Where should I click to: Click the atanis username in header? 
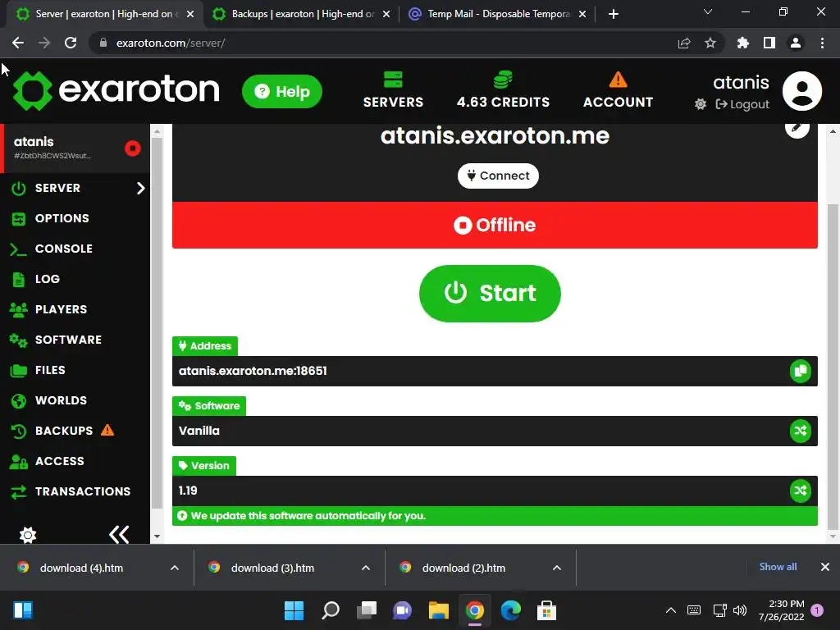741,82
